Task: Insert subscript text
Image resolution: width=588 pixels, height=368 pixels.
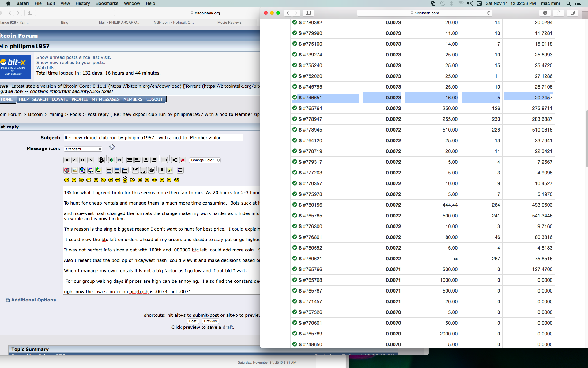Action: click(143, 171)
